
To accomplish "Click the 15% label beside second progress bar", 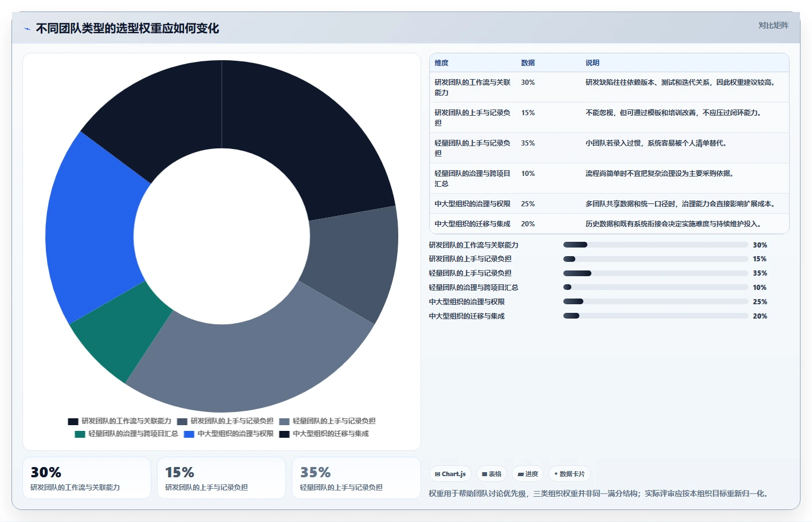I will coord(760,259).
